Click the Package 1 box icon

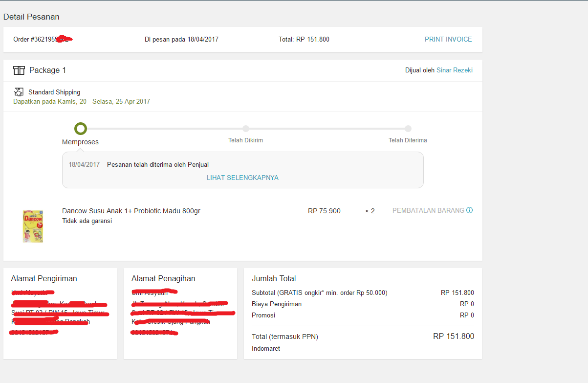point(19,70)
